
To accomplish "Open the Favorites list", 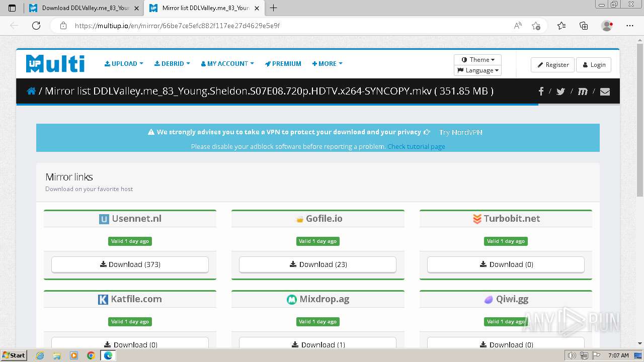I will click(x=561, y=25).
